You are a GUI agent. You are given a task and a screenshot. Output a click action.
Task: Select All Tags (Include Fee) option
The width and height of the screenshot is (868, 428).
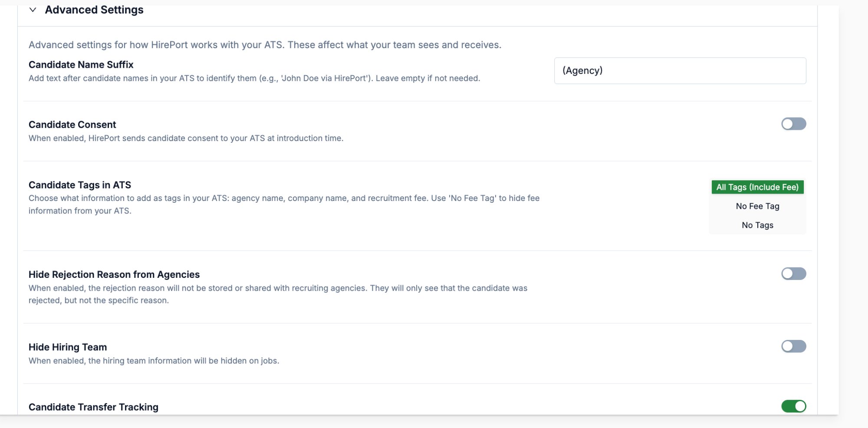click(757, 187)
